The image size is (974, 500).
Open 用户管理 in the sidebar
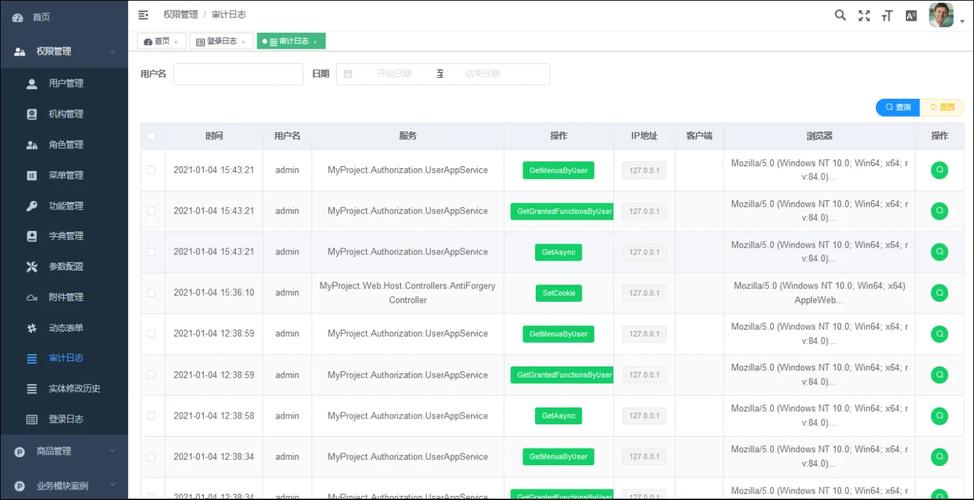[x=66, y=83]
